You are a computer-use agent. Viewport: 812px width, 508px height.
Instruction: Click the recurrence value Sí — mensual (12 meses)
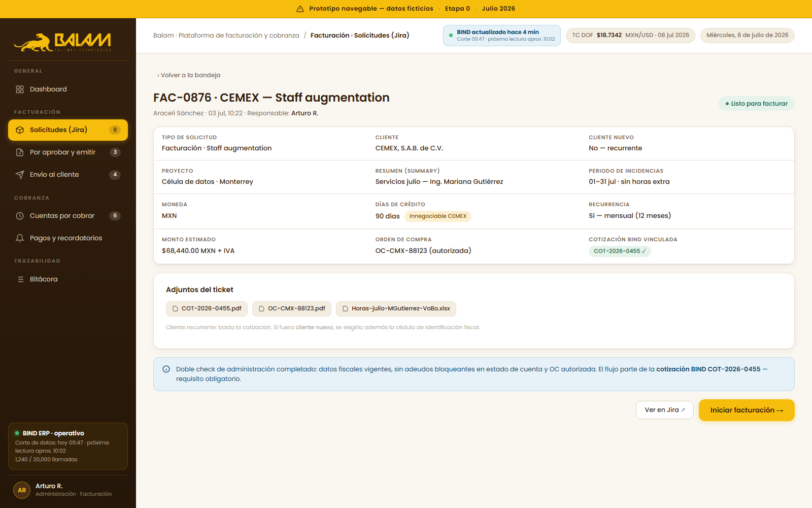tap(630, 216)
